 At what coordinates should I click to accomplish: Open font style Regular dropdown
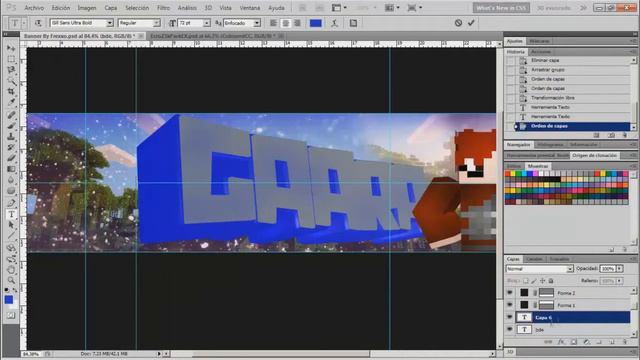156,23
